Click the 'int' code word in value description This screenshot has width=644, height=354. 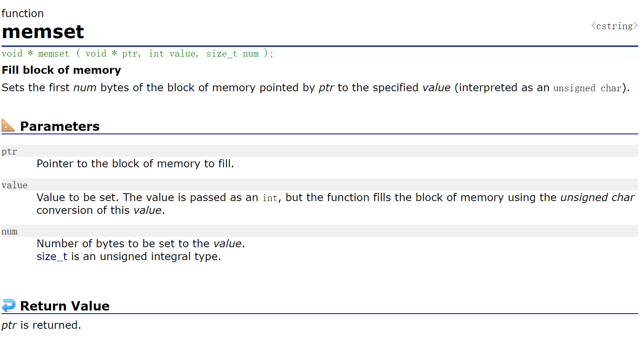[x=270, y=198]
